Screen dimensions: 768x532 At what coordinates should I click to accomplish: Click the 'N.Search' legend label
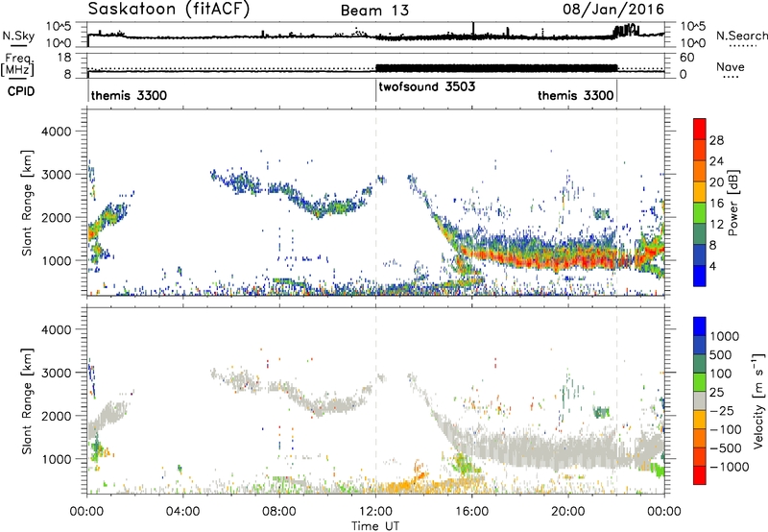click(x=741, y=36)
